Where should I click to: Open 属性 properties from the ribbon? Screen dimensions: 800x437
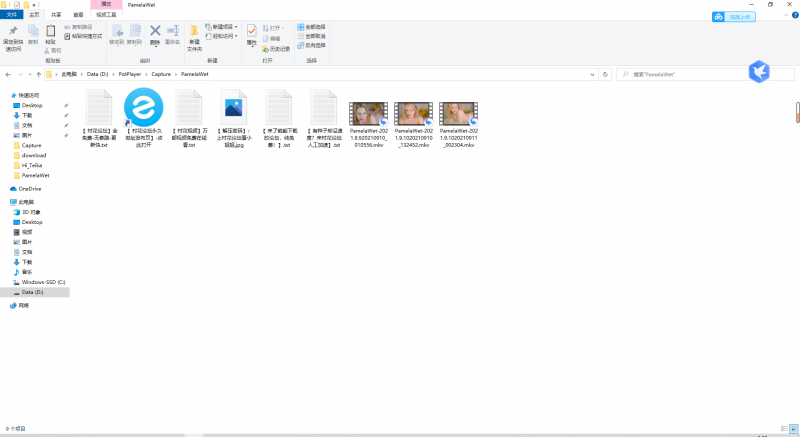[252, 36]
